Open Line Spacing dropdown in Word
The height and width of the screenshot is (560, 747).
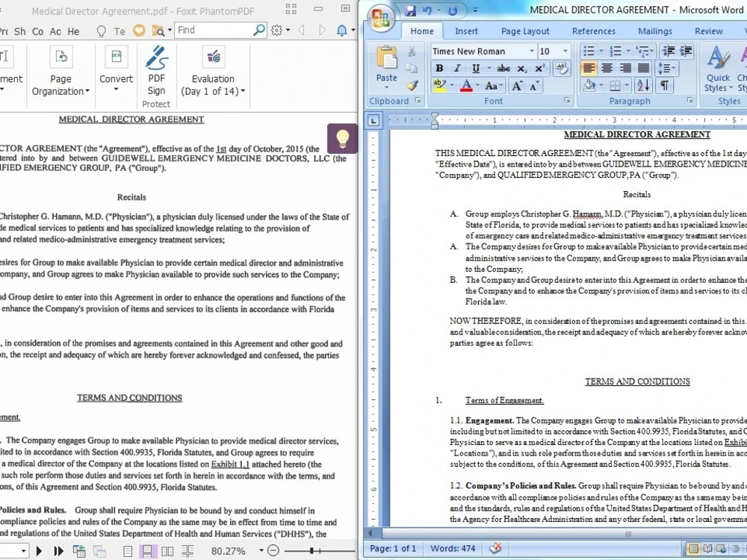coord(666,68)
